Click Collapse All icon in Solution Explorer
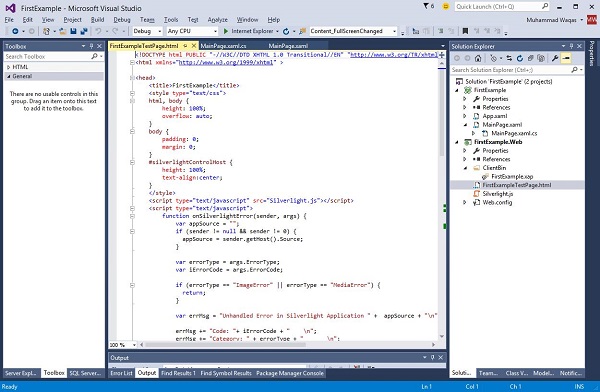 [x=530, y=58]
